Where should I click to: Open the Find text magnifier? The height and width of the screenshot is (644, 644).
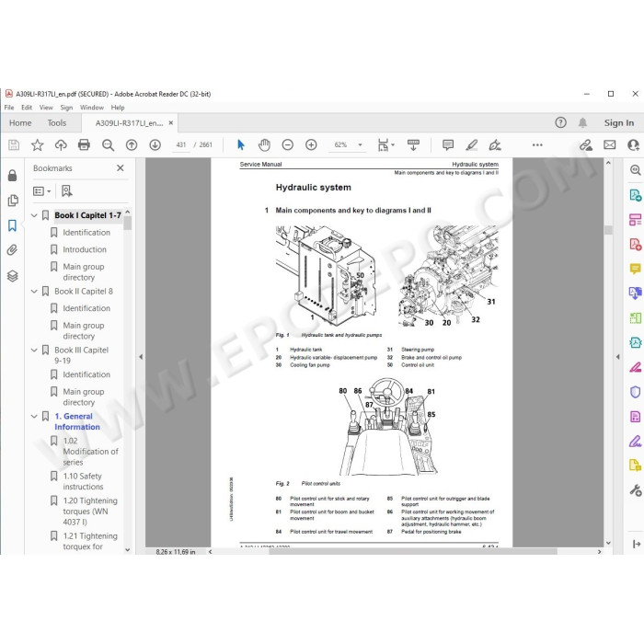[x=108, y=145]
